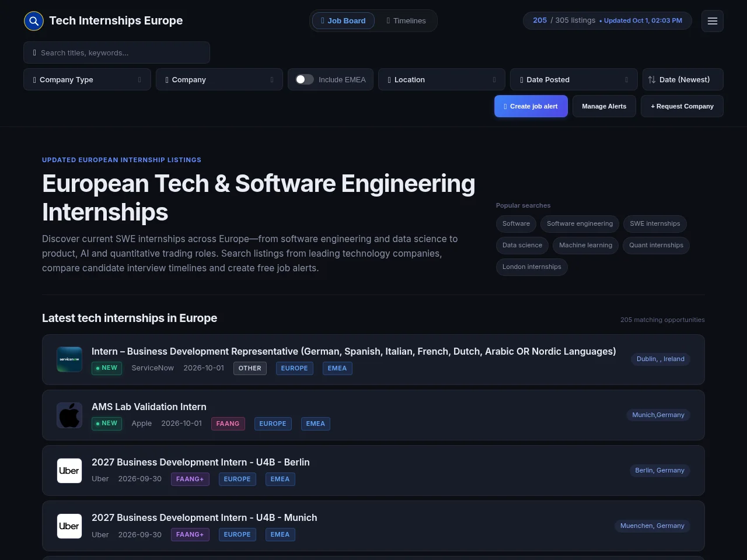Click the Dublin, , Ireland location tag
The image size is (747, 560).
660,359
